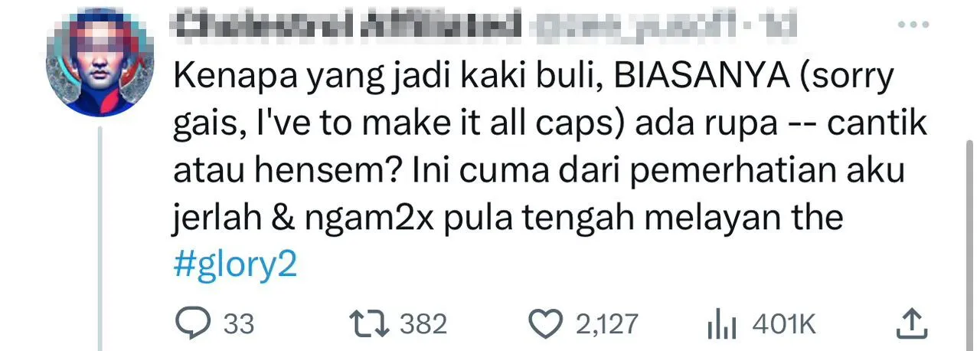980x351 pixels.
Task: Click the reply count 33
Action: tap(239, 324)
